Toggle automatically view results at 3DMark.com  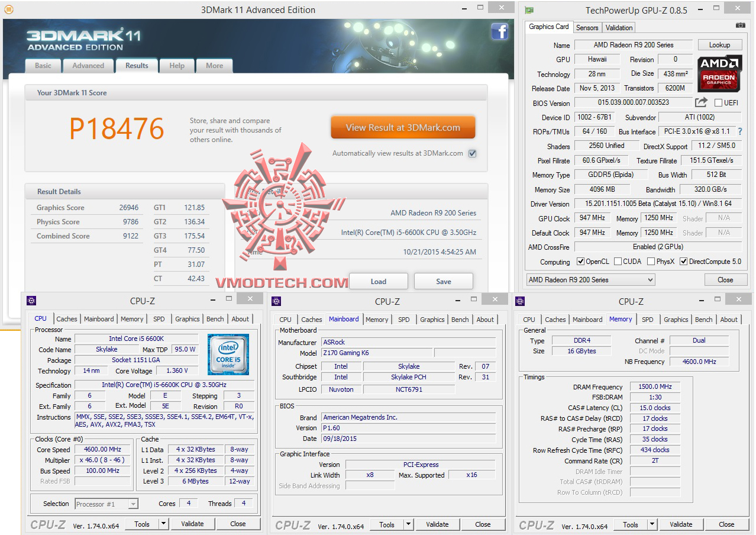click(472, 153)
